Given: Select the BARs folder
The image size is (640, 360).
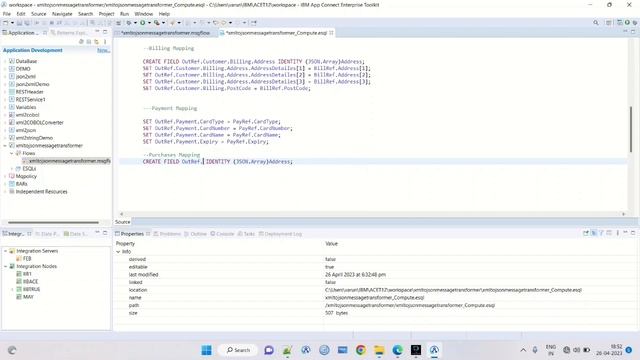Looking at the screenshot, I should (21, 184).
